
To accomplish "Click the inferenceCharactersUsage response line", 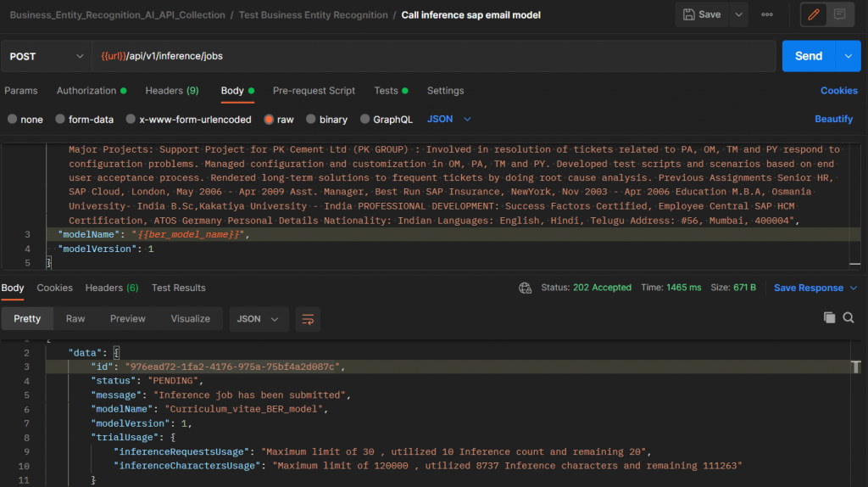I will tap(427, 466).
